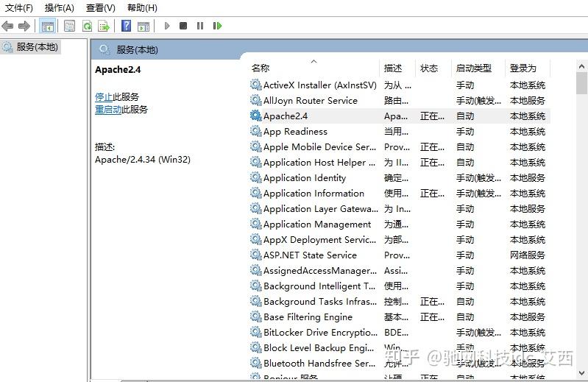This screenshot has height=382, width=588.
Task: Click the gear icon of ASP.NET State Service
Action: pos(256,255)
